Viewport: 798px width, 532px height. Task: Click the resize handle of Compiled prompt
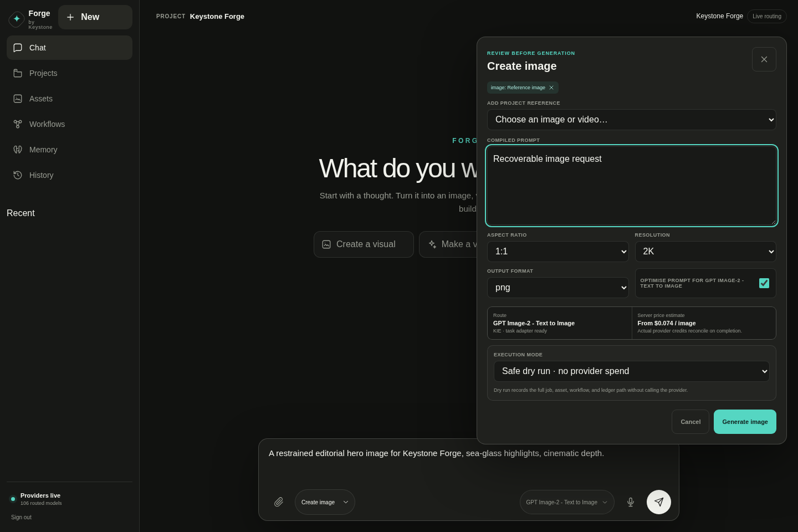click(x=773, y=222)
